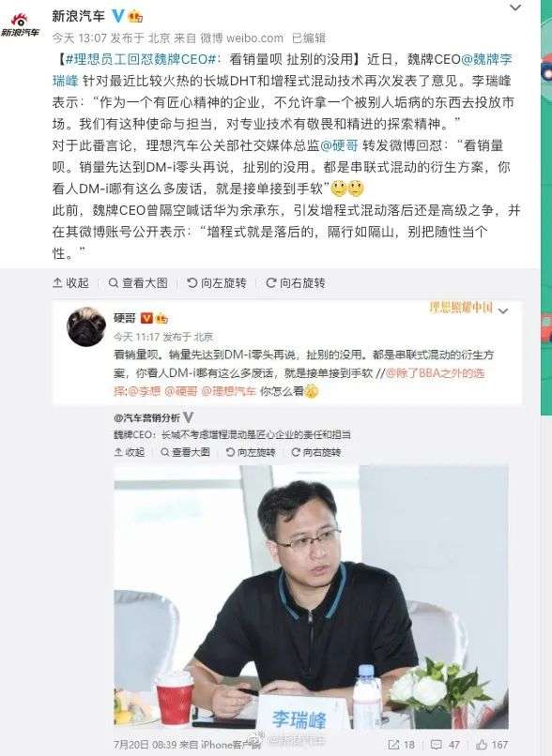Rotate image right using upper 向右旋转
This screenshot has width=552, height=756.
pos(296,282)
